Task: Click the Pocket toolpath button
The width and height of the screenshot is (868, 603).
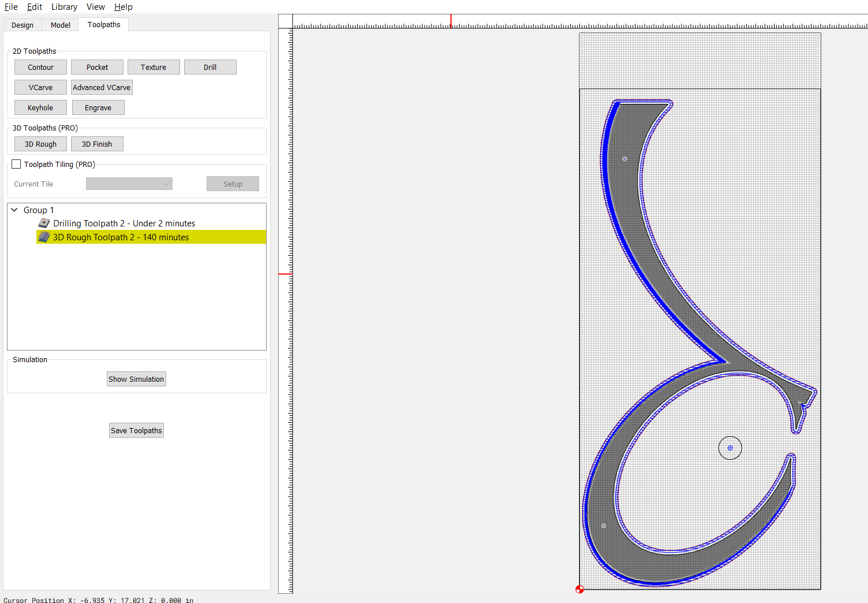Action: click(97, 67)
